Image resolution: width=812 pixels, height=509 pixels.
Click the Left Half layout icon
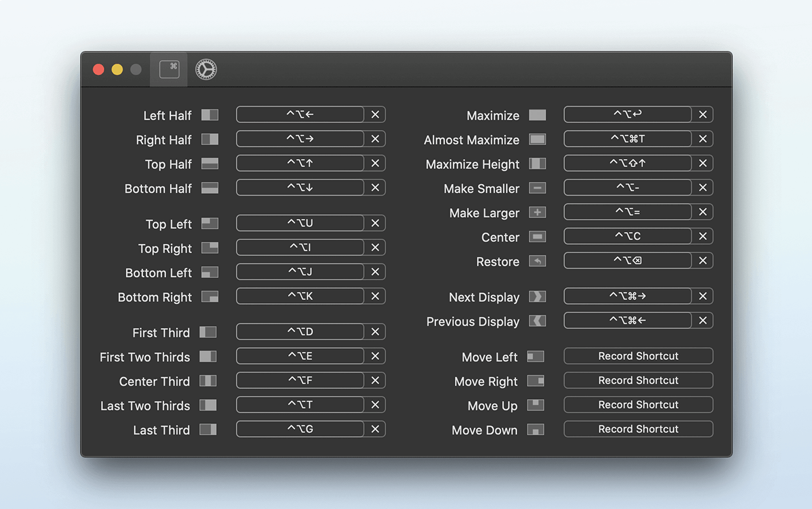pos(210,115)
